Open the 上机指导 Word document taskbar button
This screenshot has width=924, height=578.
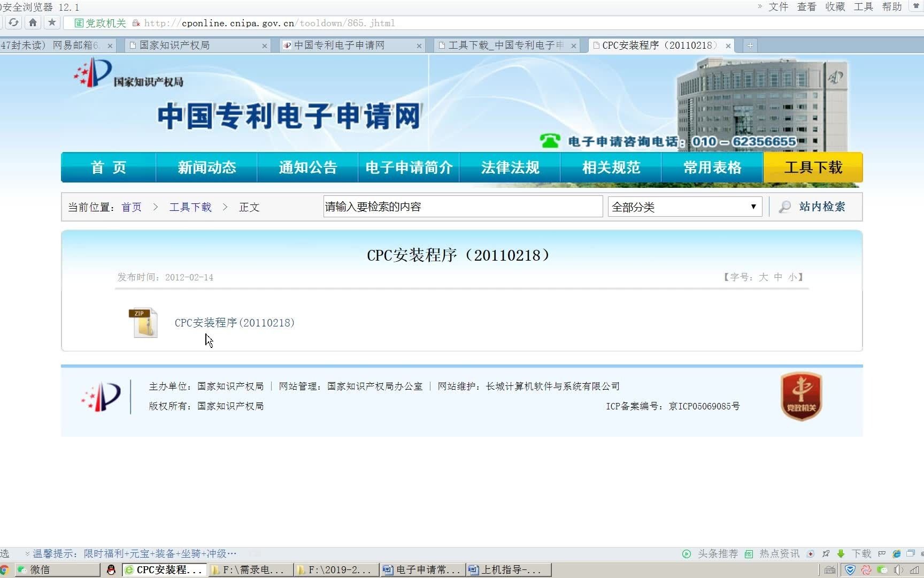pos(509,570)
